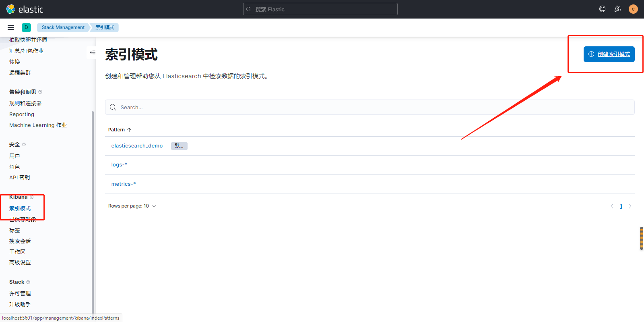644x322 pixels.
Task: Open 工作区 in sidebar
Action: 17,252
